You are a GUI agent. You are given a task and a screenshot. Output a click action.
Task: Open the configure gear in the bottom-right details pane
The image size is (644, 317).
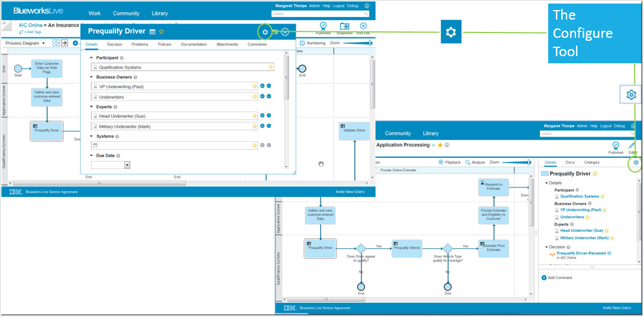[x=636, y=163]
